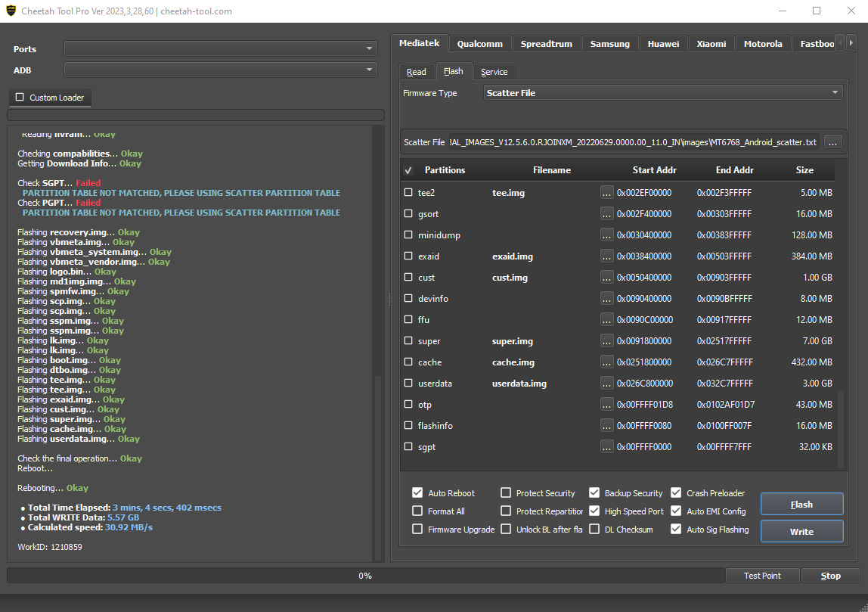Open file browse button for userdata partition

point(606,384)
